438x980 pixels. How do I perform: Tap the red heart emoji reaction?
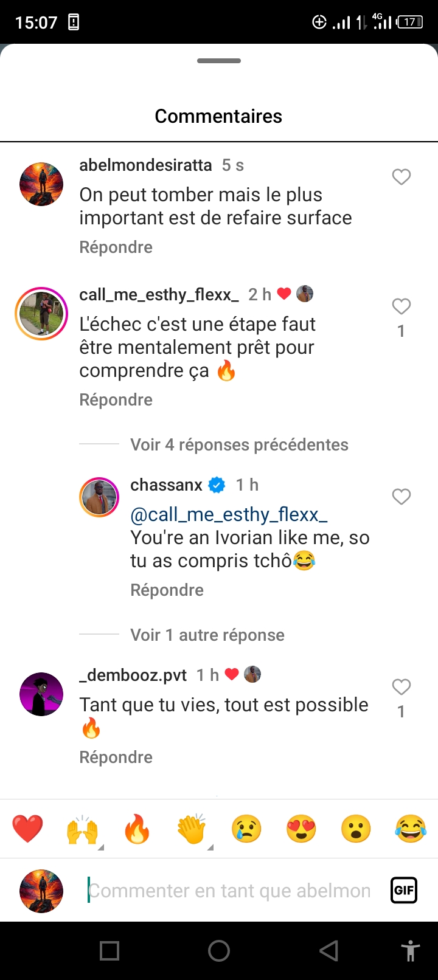pyautogui.click(x=27, y=829)
